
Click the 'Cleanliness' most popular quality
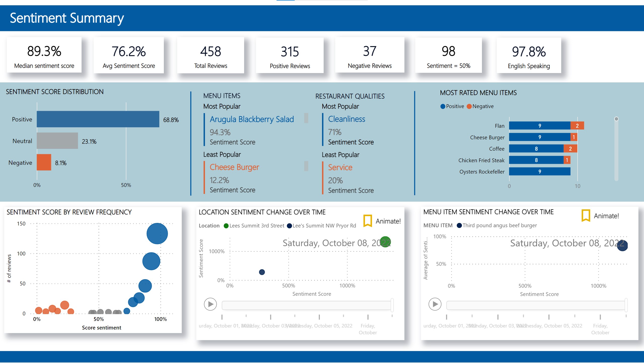(347, 119)
